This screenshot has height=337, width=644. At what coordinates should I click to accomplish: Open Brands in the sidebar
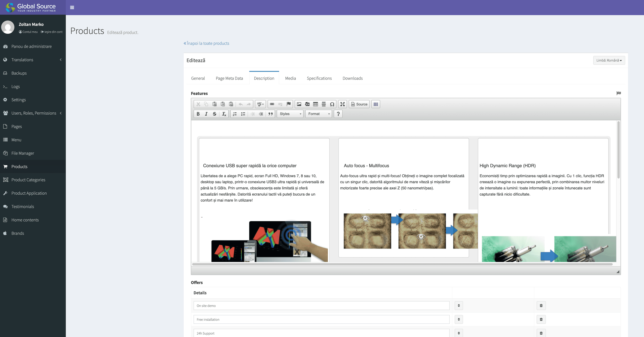[x=33, y=233]
